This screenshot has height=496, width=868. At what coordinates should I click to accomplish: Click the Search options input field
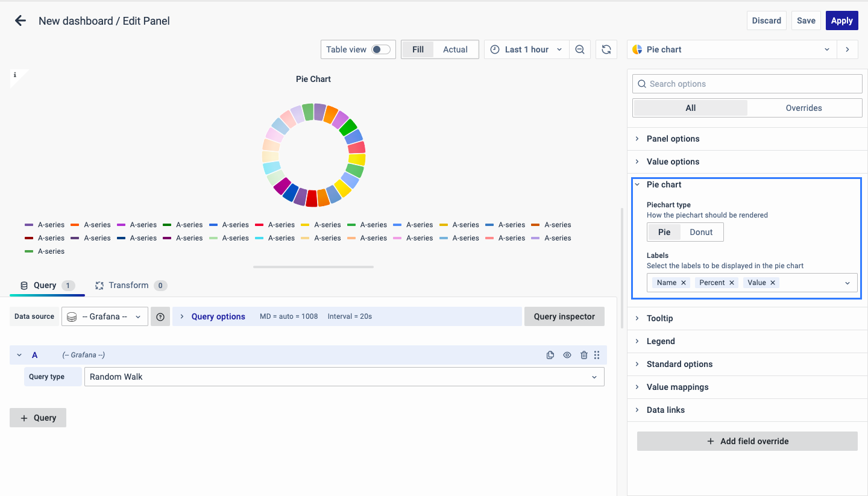(747, 84)
